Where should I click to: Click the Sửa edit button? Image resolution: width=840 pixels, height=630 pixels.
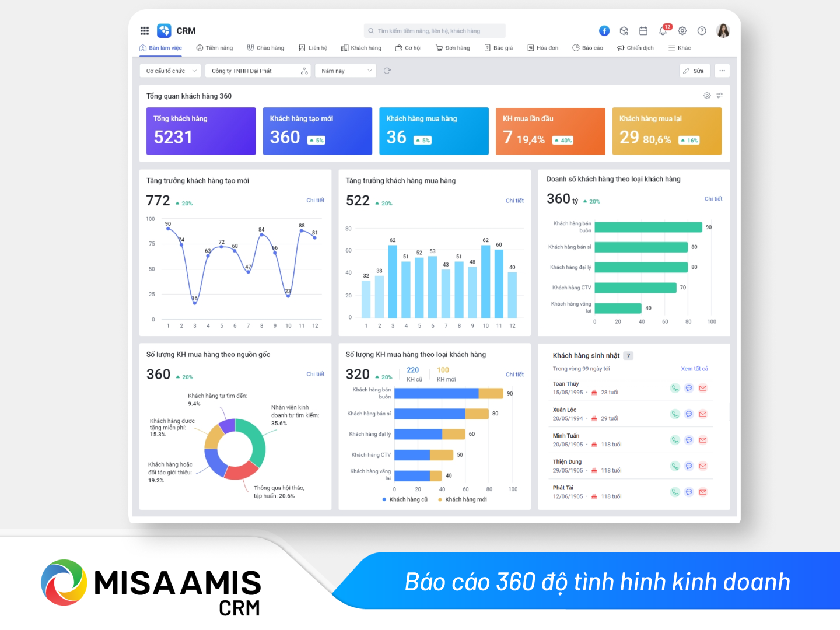pyautogui.click(x=695, y=71)
